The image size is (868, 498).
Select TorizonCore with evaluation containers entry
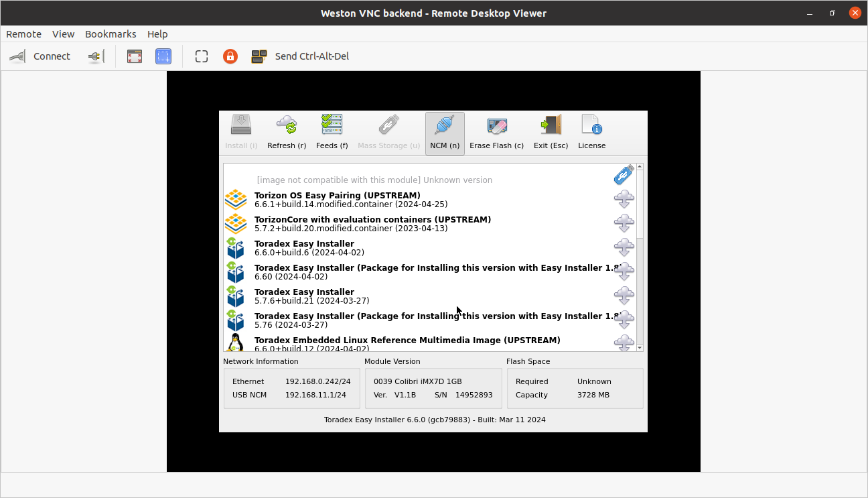coord(372,224)
